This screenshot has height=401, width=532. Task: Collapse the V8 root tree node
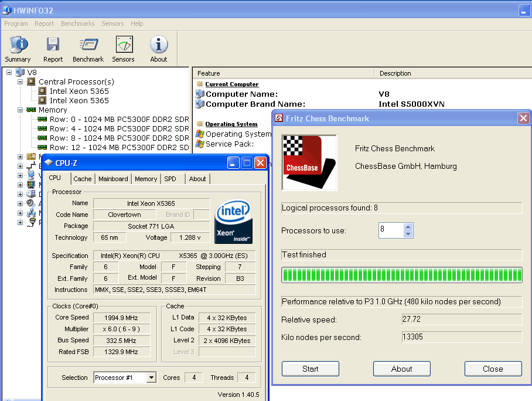pos(9,72)
